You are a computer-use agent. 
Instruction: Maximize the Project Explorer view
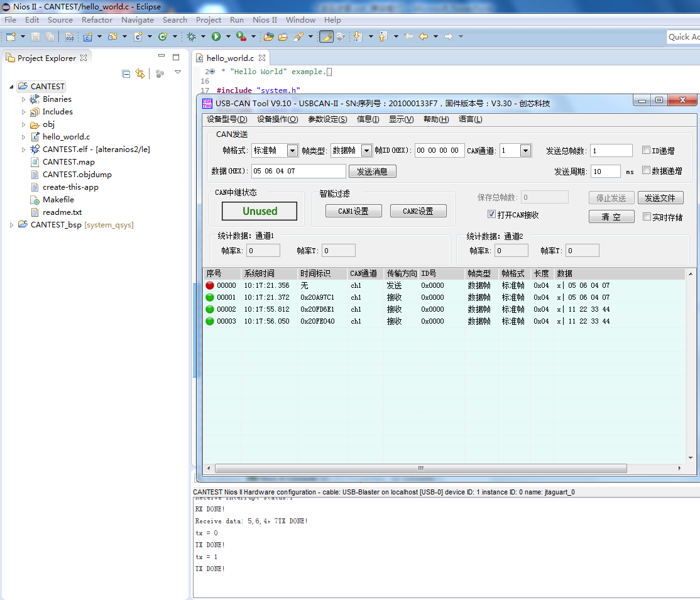pyautogui.click(x=176, y=57)
